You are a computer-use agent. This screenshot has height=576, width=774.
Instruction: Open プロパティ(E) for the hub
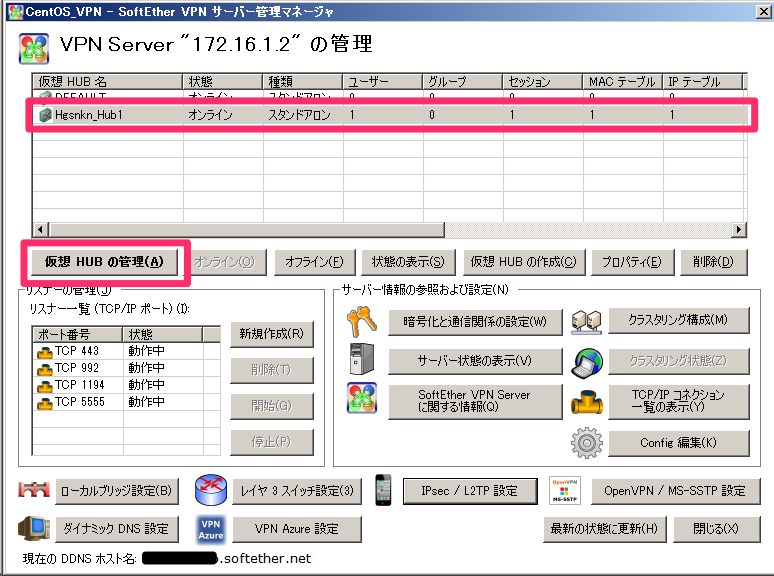[632, 262]
